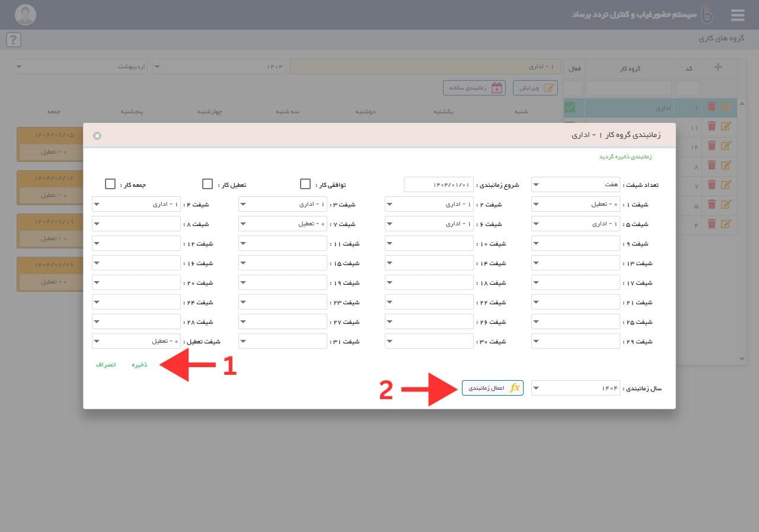Delete the work group with code ۱۱
This screenshot has height=532, width=759.
pyautogui.click(x=712, y=126)
